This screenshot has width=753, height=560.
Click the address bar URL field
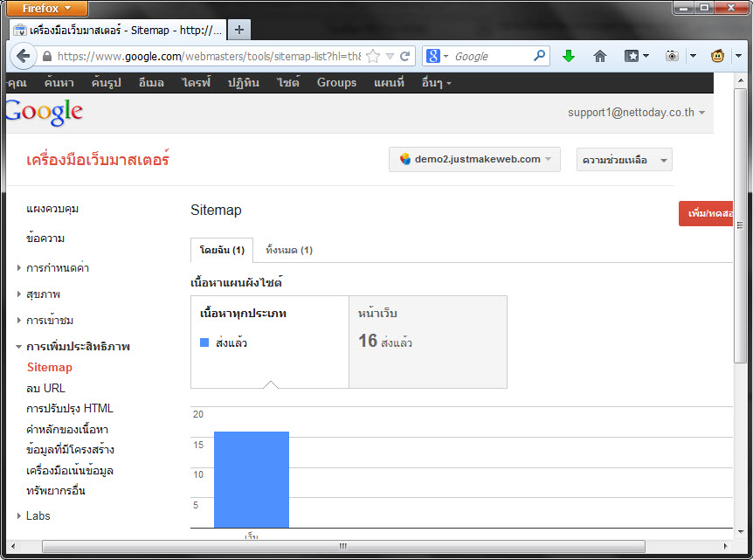coord(210,56)
